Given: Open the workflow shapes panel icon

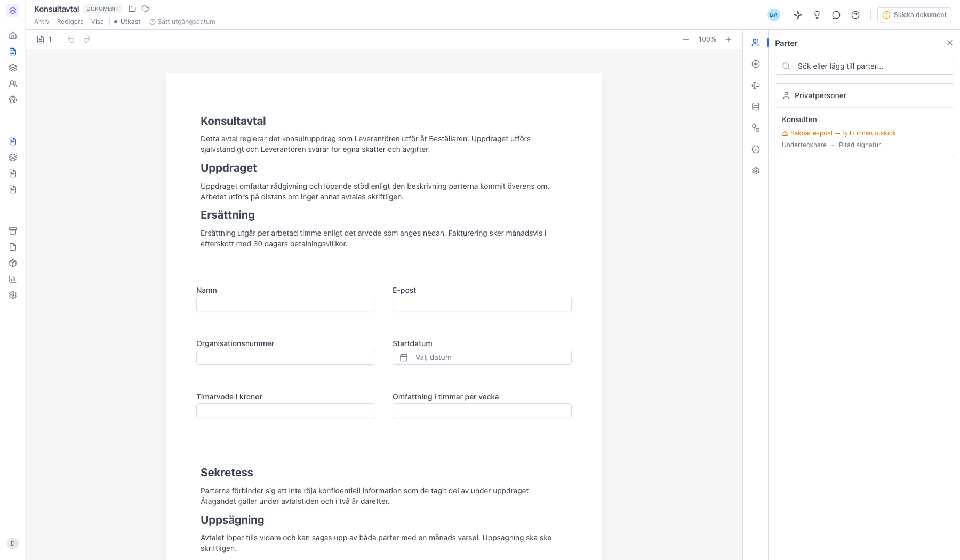Looking at the screenshot, I should [x=756, y=128].
